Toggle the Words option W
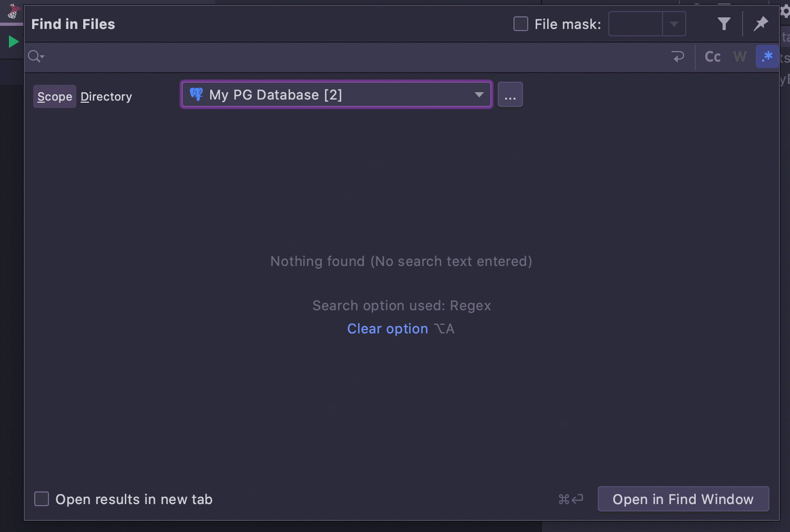 coord(740,57)
